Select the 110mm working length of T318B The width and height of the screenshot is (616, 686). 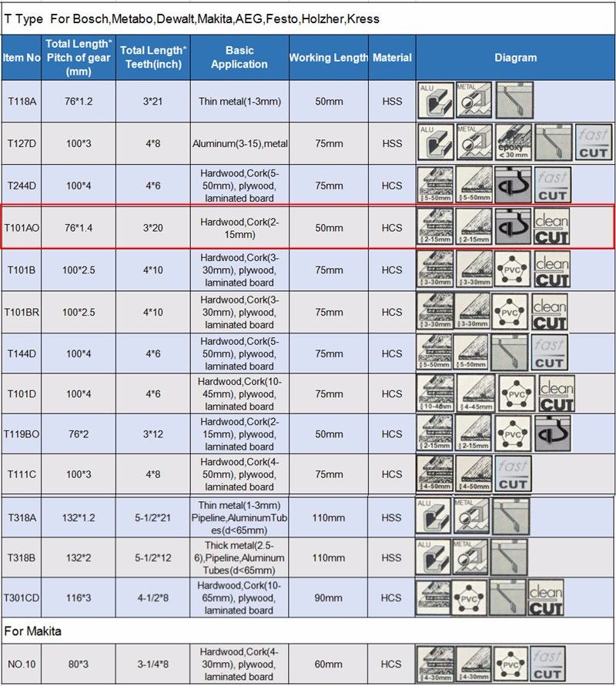click(329, 557)
